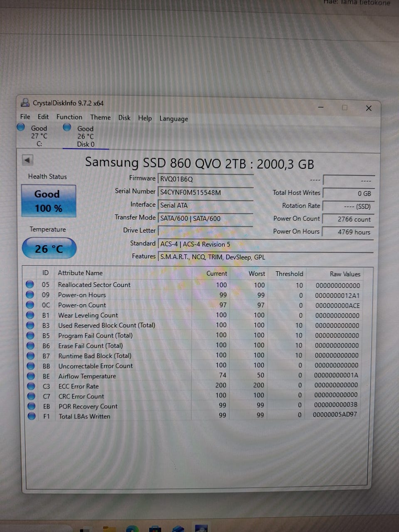Viewport: 399px width, 532px height.
Task: Click the raw value 00000005AD97
Action: [x=335, y=414]
